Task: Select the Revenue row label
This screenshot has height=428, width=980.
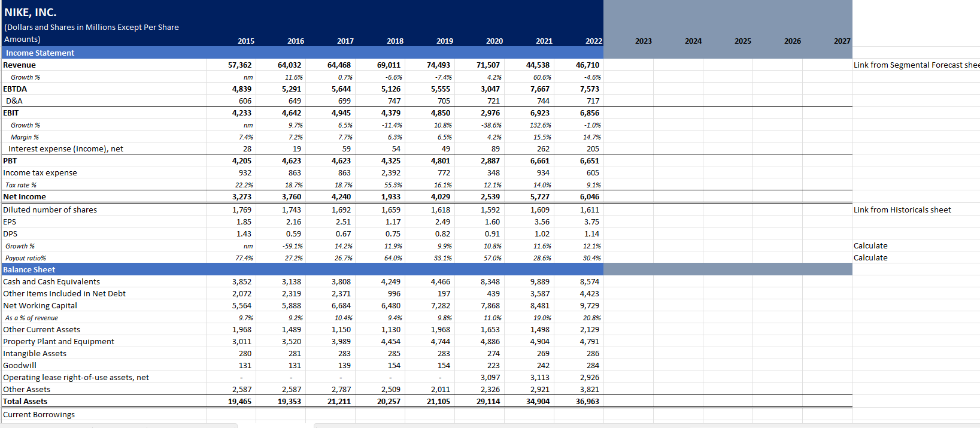Action: (x=19, y=65)
